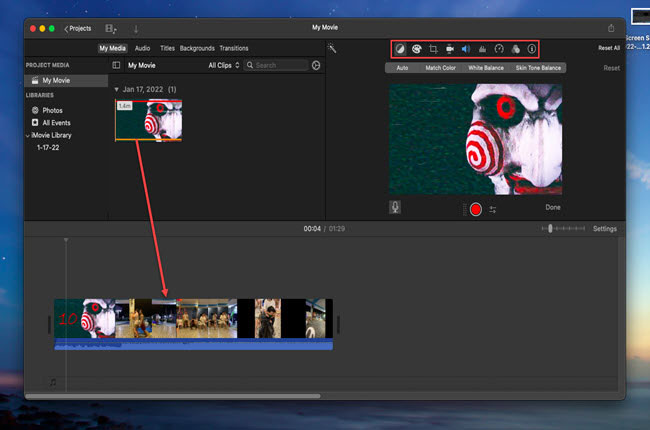Open the clip filter options circle icon
650x430 pixels.
pyautogui.click(x=316, y=65)
